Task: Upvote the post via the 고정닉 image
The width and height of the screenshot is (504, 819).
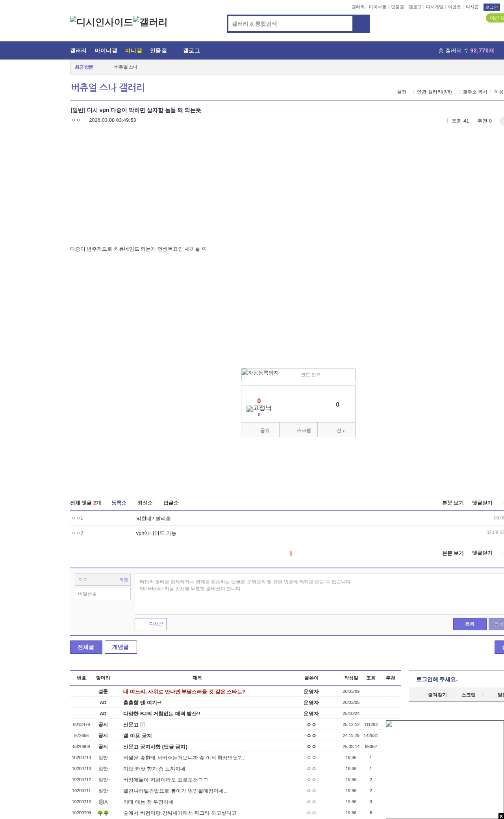Action: coord(259,408)
